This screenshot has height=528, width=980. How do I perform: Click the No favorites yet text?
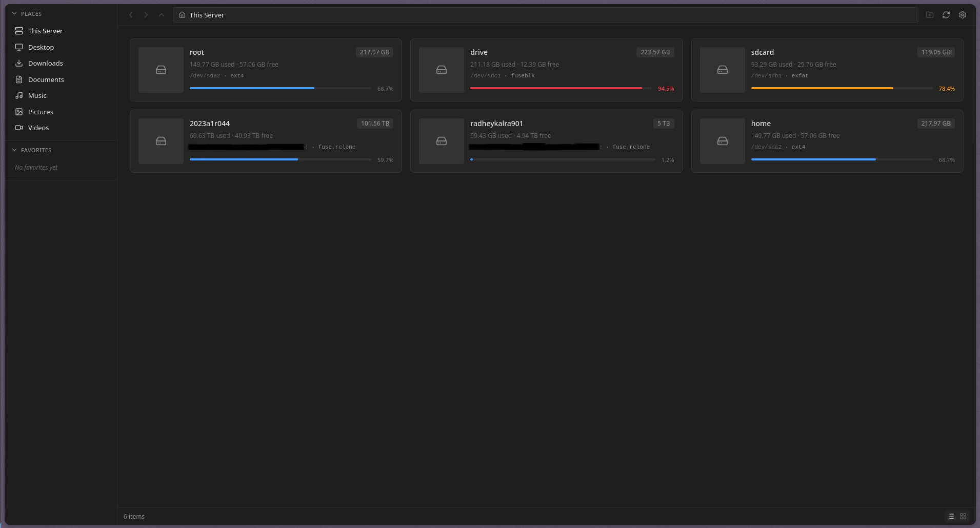[36, 168]
